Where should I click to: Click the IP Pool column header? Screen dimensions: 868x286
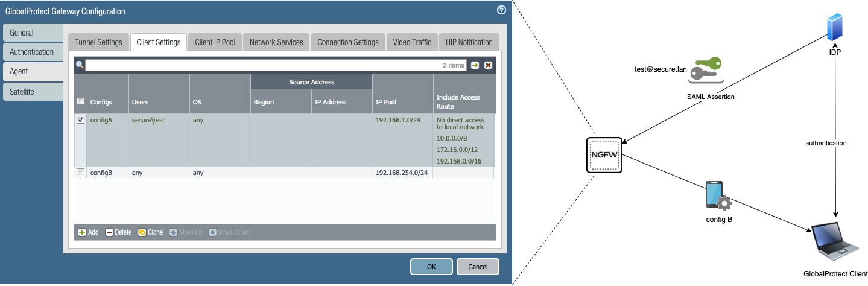coord(403,94)
